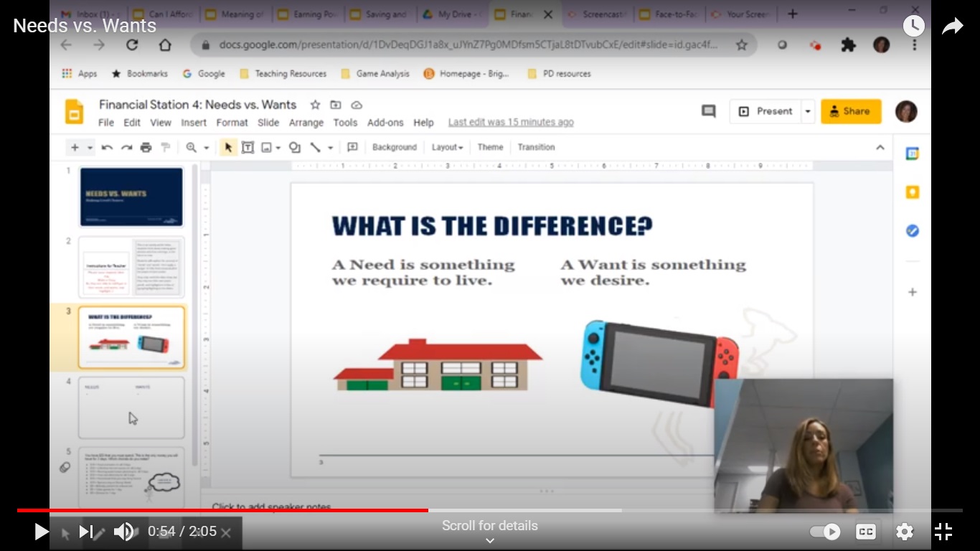The height and width of the screenshot is (551, 980).
Task: Open the Help menu
Action: [x=423, y=123]
